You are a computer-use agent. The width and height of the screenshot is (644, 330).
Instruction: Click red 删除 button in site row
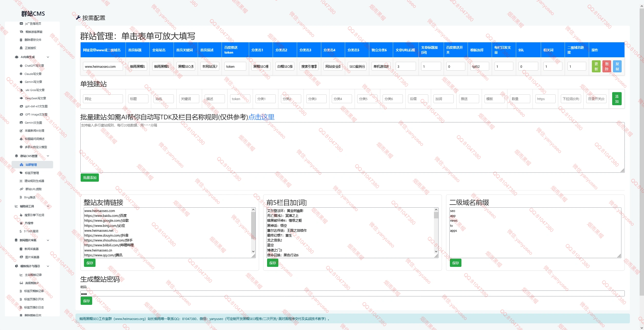(x=607, y=66)
